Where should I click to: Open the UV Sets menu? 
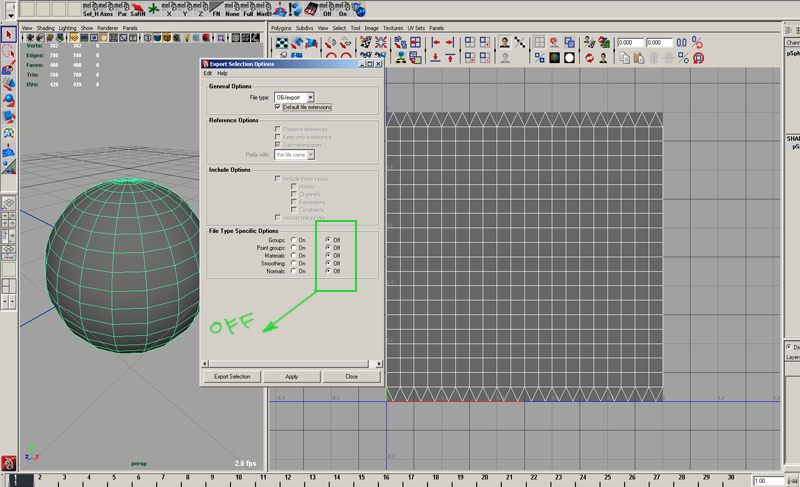[x=414, y=28]
